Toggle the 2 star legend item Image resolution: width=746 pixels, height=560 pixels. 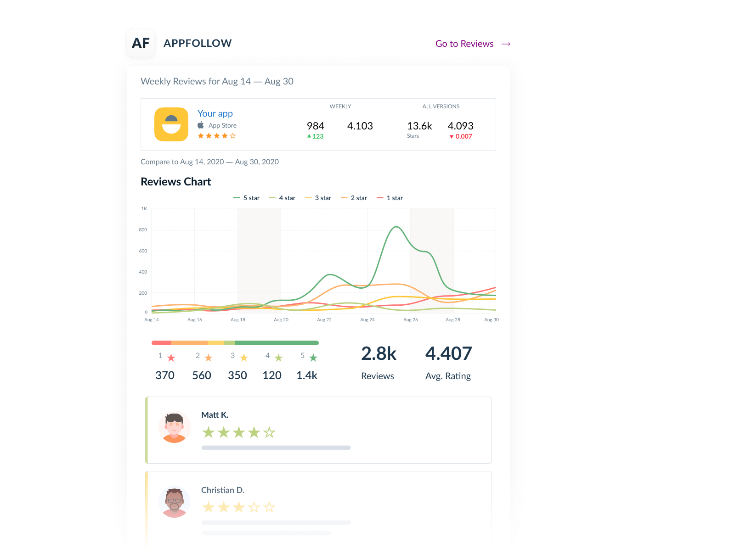tap(354, 198)
